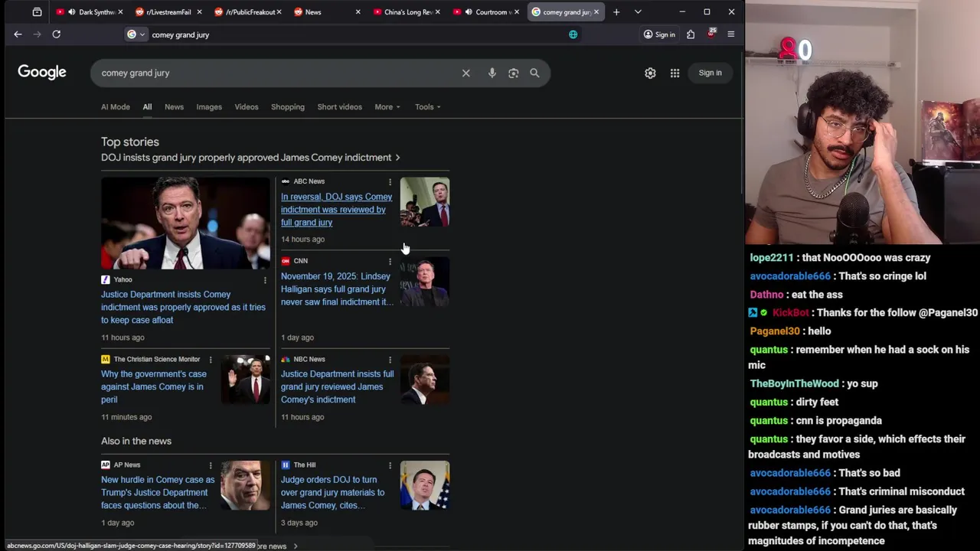Open options for Christian Science Monitor story
The height and width of the screenshot is (551, 980).
(x=210, y=360)
